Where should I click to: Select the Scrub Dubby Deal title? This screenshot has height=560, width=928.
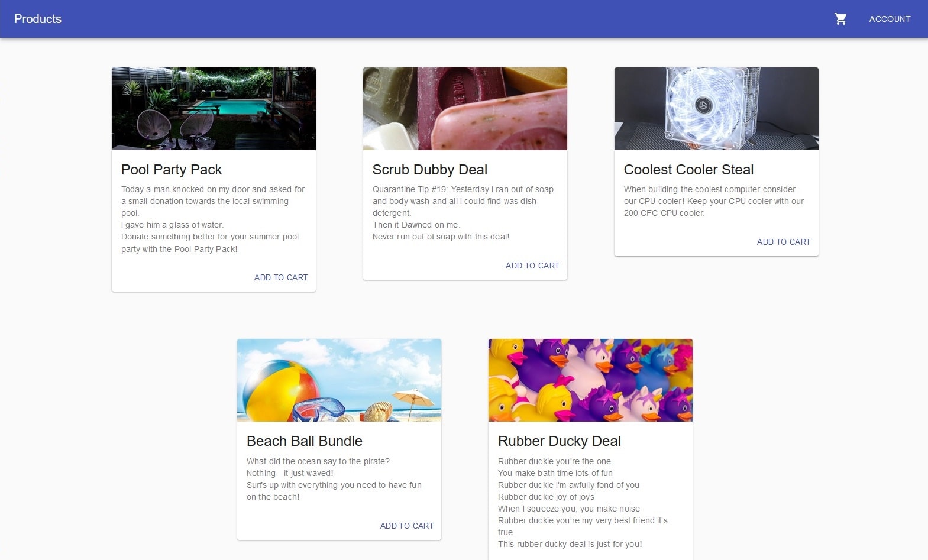(x=430, y=170)
